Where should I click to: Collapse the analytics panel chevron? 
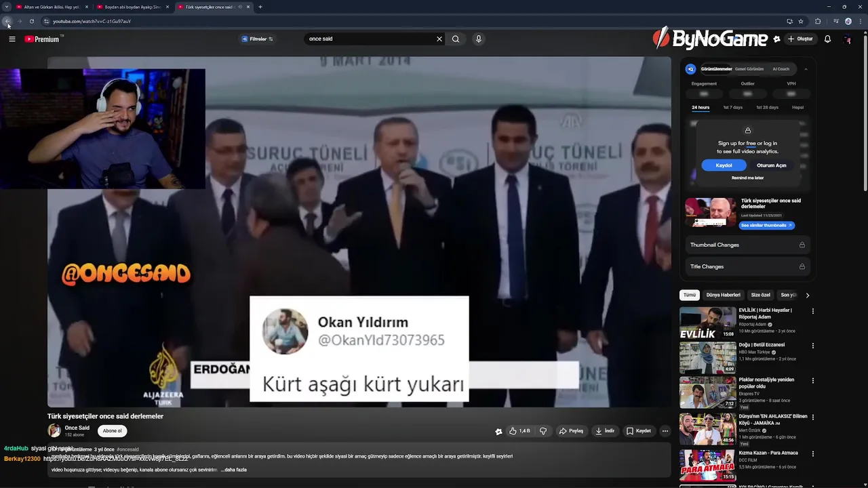pos(806,69)
